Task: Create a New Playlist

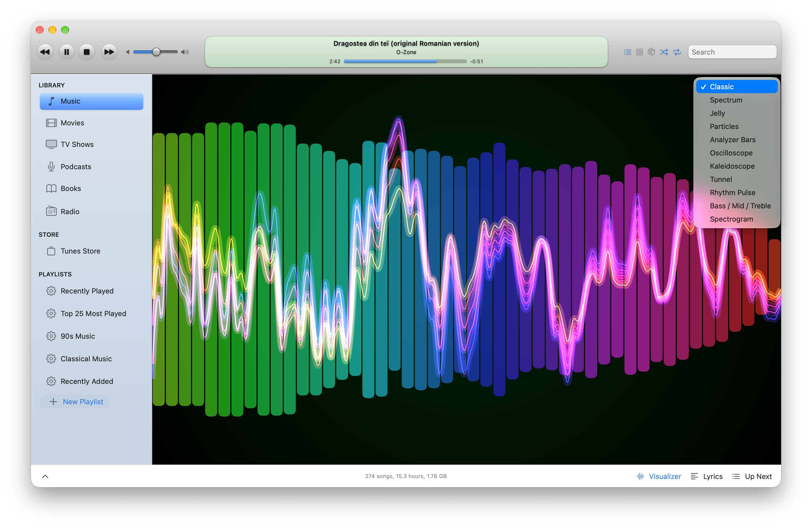Action: pos(75,402)
